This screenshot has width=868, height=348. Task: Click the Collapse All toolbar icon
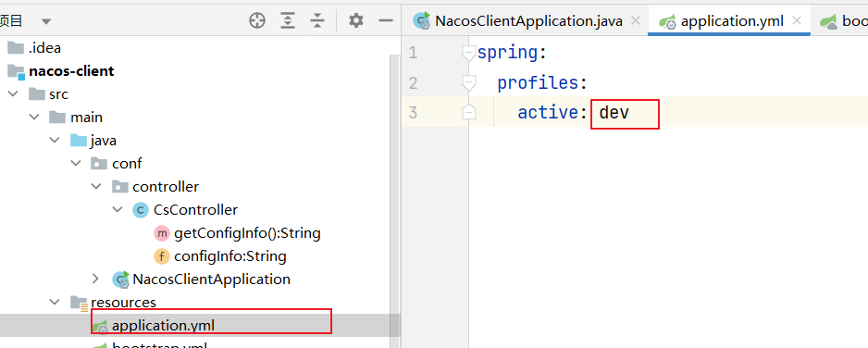tap(316, 21)
